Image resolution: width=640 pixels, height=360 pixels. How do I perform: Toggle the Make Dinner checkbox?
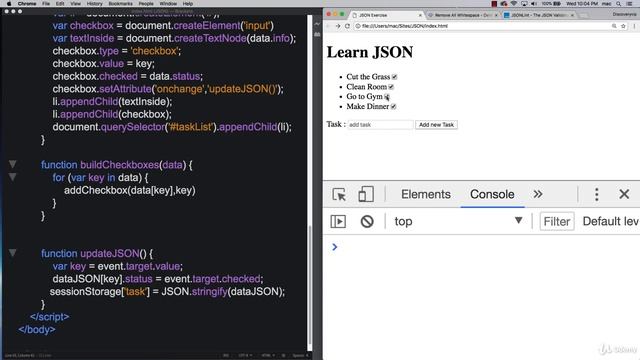[x=393, y=107]
